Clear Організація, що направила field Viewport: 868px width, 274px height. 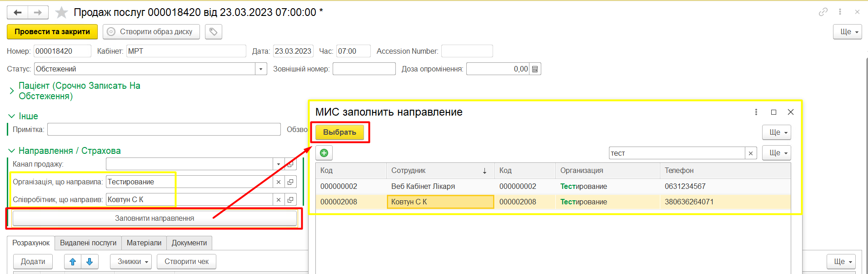(x=279, y=182)
